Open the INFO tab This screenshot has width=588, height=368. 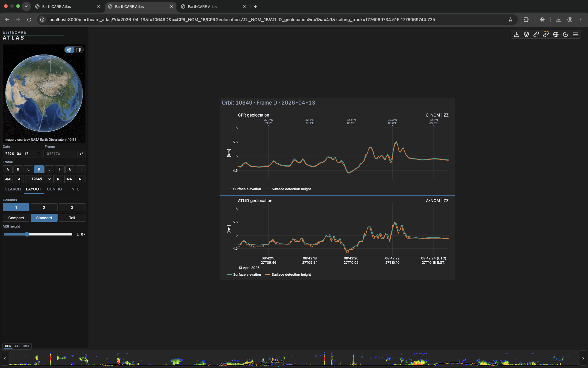[x=75, y=189]
